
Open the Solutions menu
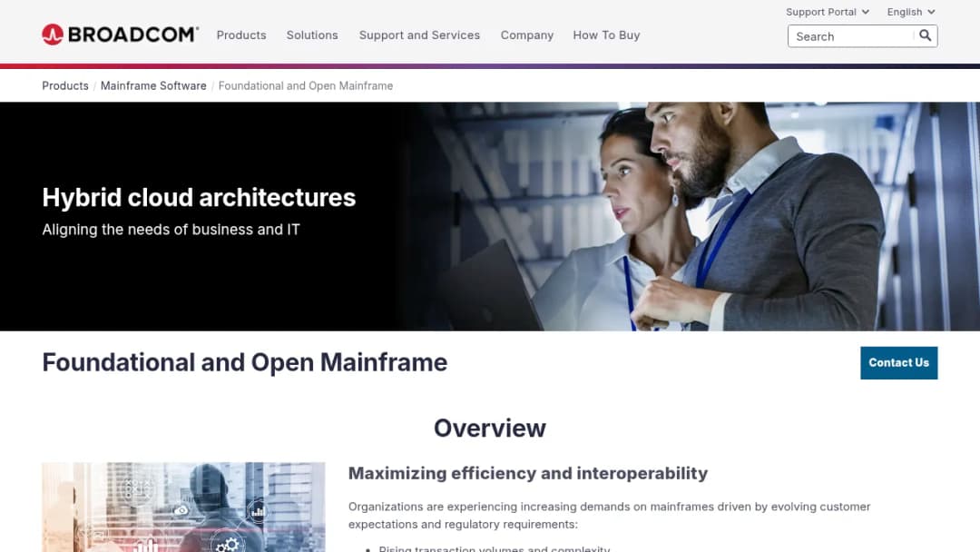point(312,35)
